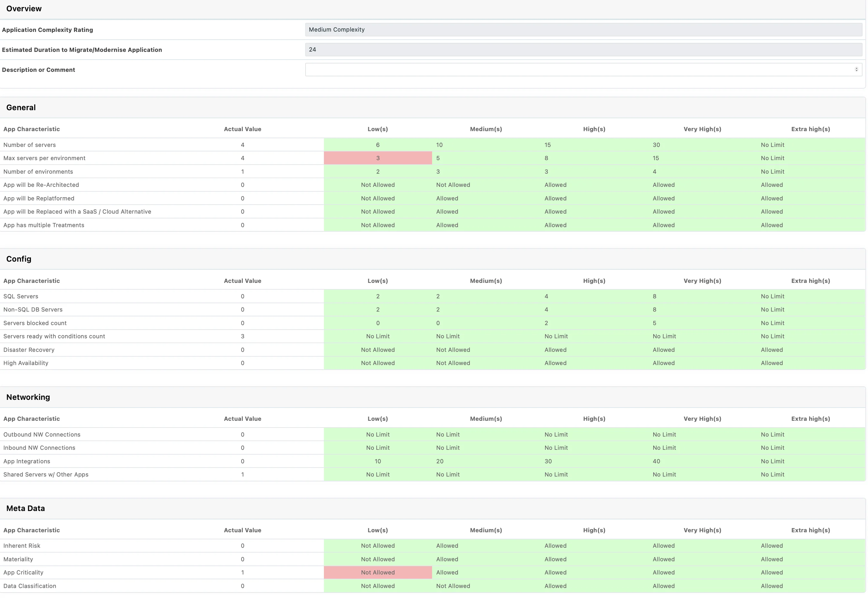Click the 'App will be Re-Architected' row label
868x598 pixels.
(41, 185)
